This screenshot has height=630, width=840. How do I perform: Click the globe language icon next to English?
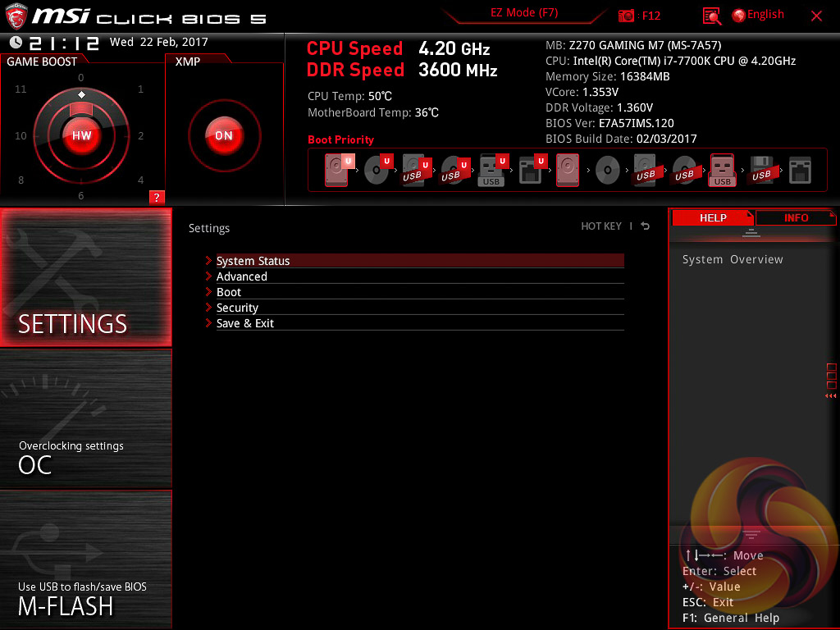point(739,16)
